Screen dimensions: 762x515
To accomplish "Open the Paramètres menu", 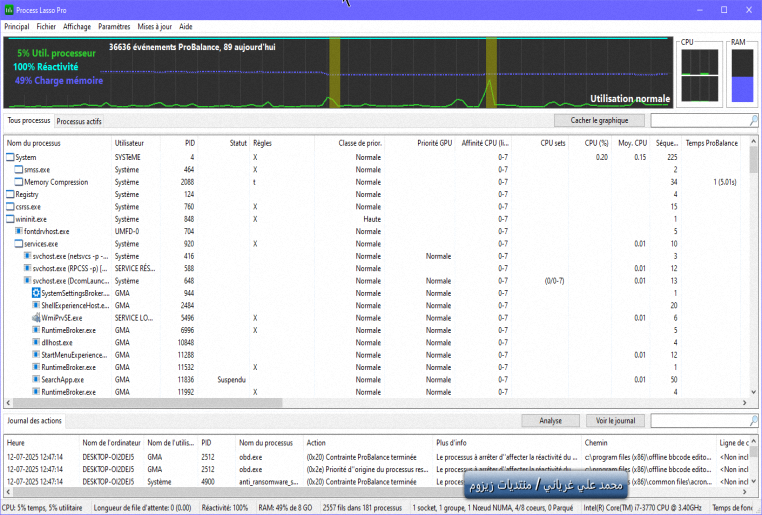I will 114,27.
